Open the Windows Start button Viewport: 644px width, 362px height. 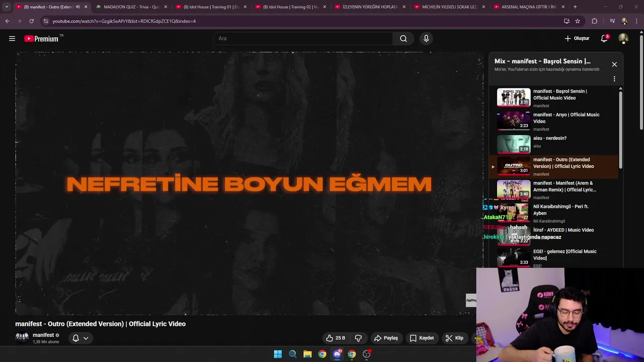tap(278, 354)
